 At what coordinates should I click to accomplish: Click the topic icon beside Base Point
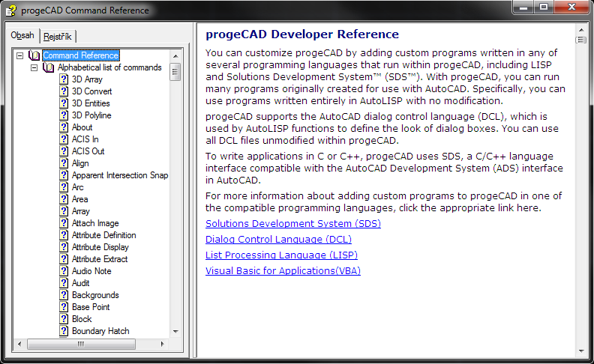coord(64,307)
